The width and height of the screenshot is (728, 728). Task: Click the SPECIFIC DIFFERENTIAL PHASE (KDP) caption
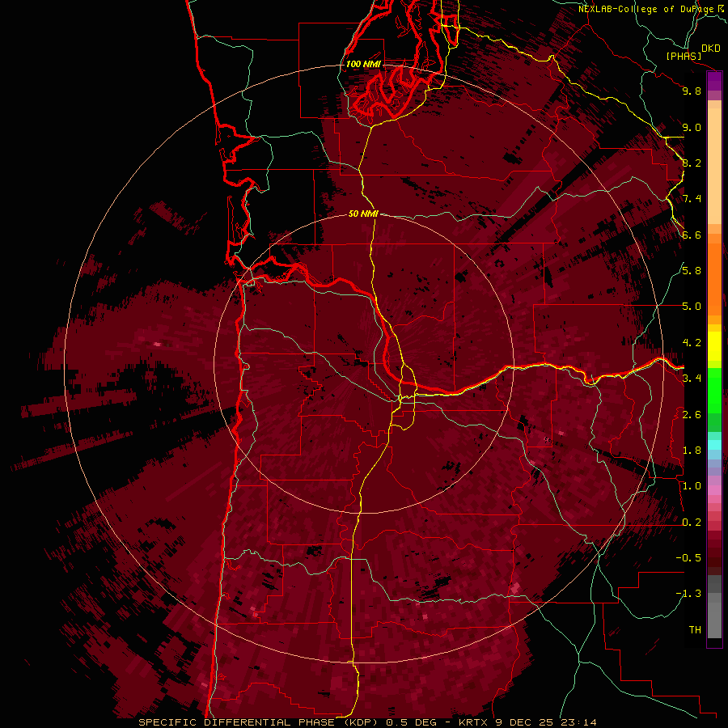click(x=256, y=722)
